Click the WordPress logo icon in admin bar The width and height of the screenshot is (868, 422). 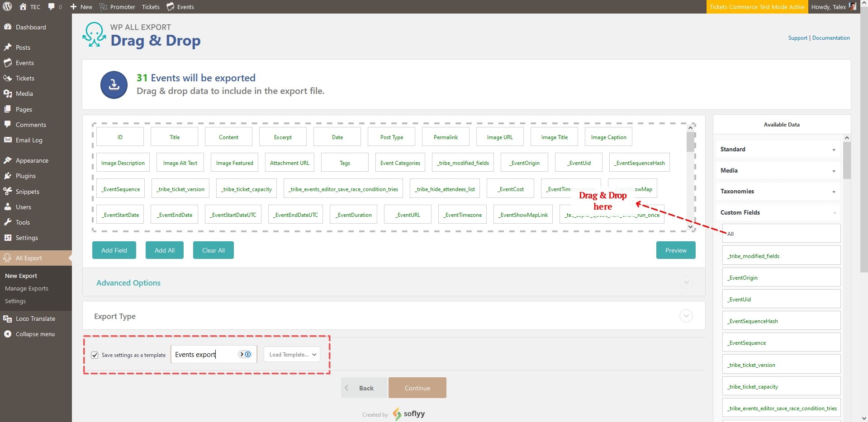pos(7,7)
